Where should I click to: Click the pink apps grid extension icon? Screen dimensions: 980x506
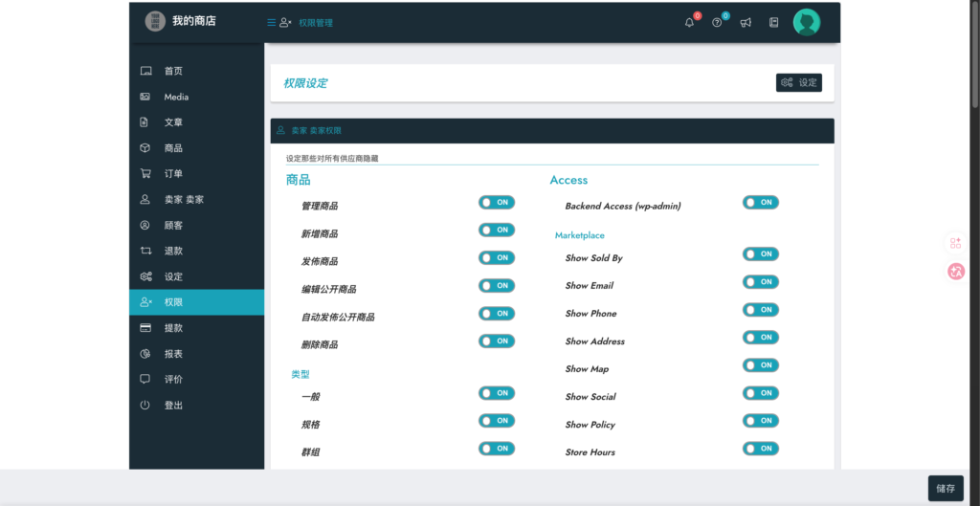(x=956, y=243)
